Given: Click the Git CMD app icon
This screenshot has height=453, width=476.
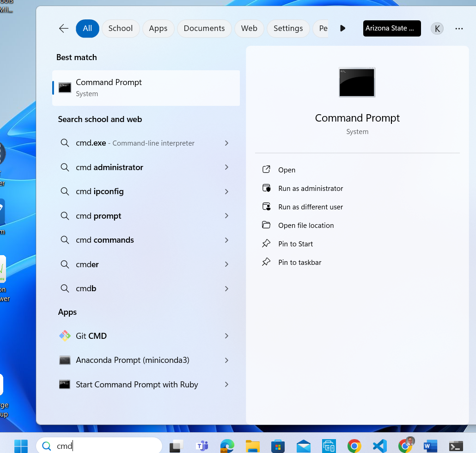Looking at the screenshot, I should 65,336.
